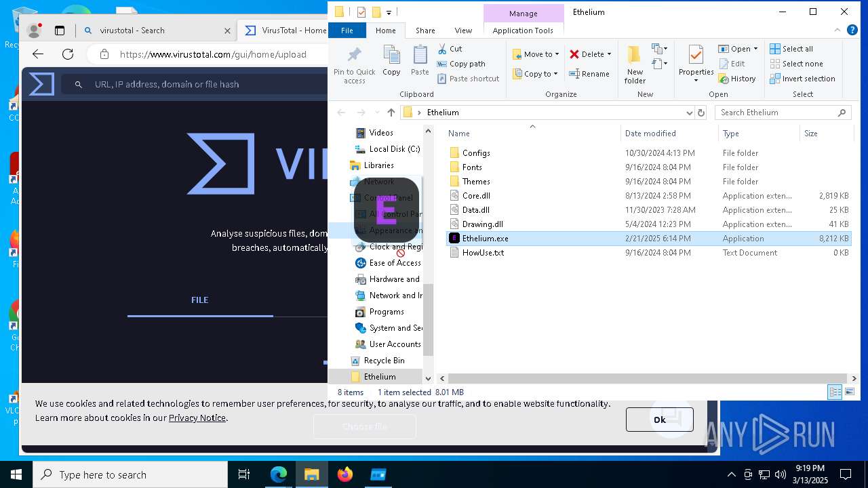Image resolution: width=868 pixels, height=488 pixels.
Task: Open the Application Tools tab
Action: 523,30
